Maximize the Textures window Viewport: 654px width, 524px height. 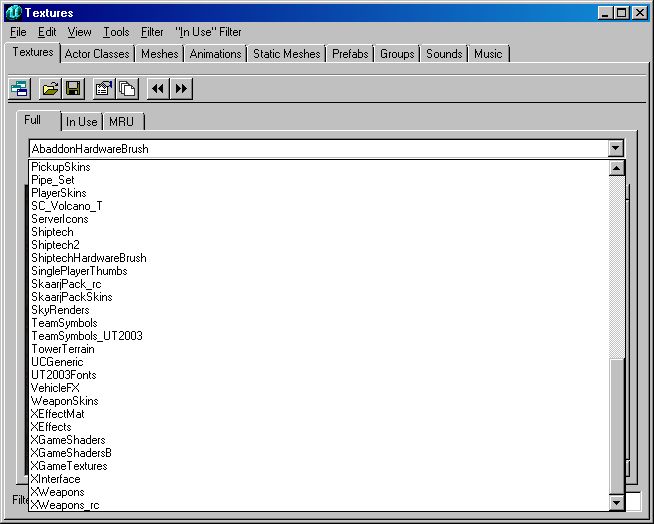click(x=621, y=13)
